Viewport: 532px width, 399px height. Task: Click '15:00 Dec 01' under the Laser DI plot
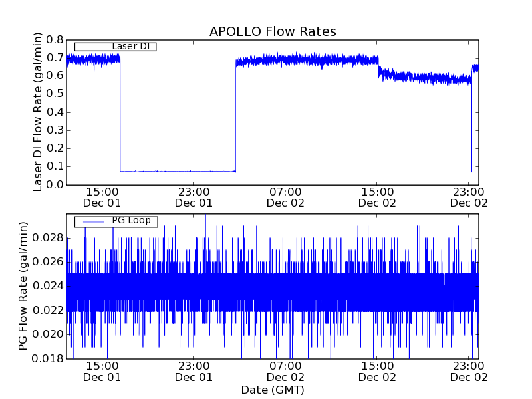pos(102,198)
